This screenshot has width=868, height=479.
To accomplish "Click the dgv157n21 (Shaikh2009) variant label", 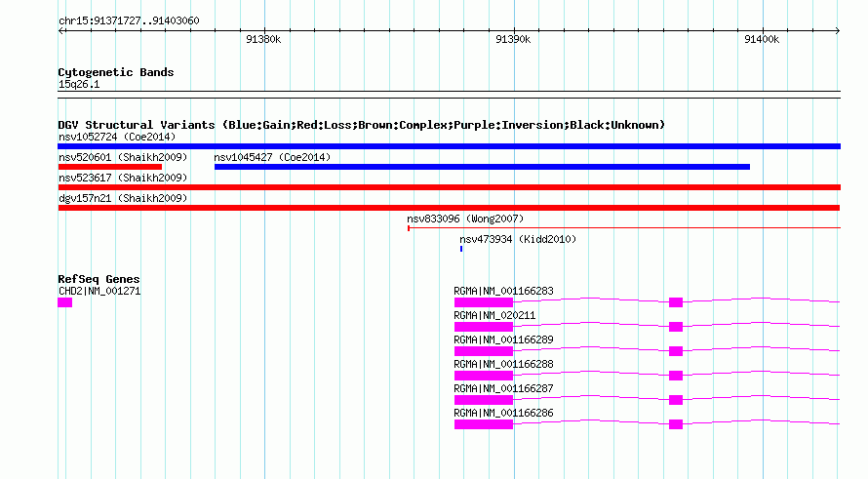I will 123,198.
